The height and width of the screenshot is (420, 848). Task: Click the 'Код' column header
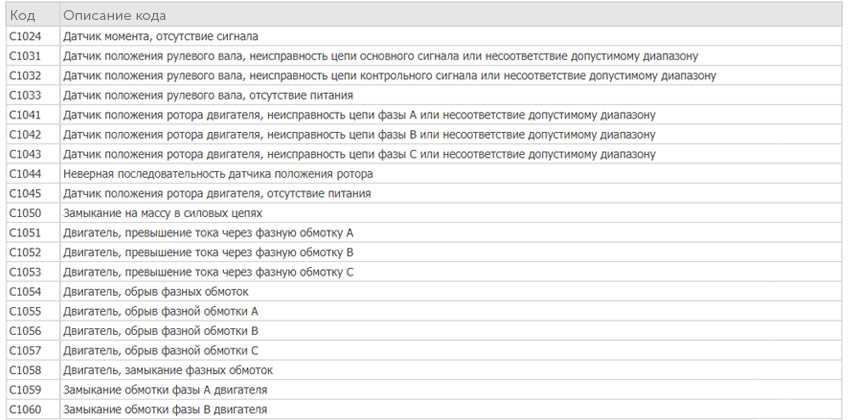point(22,16)
